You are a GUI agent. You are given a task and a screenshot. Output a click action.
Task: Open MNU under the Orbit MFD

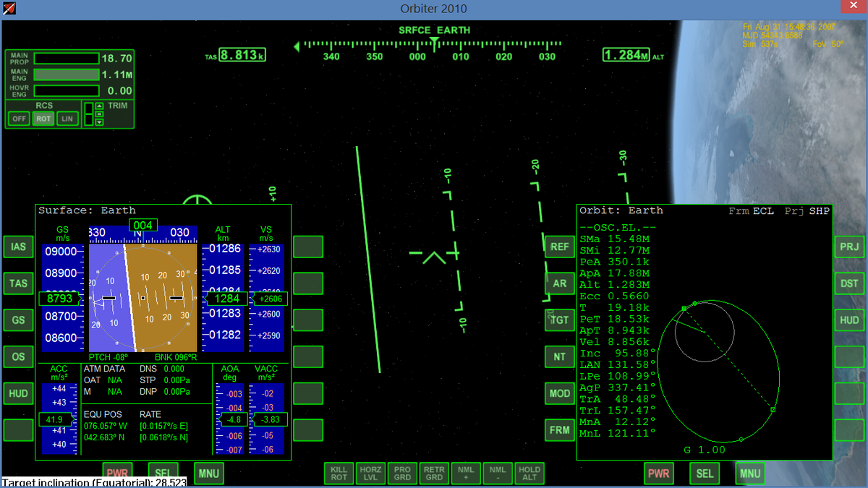coord(750,474)
